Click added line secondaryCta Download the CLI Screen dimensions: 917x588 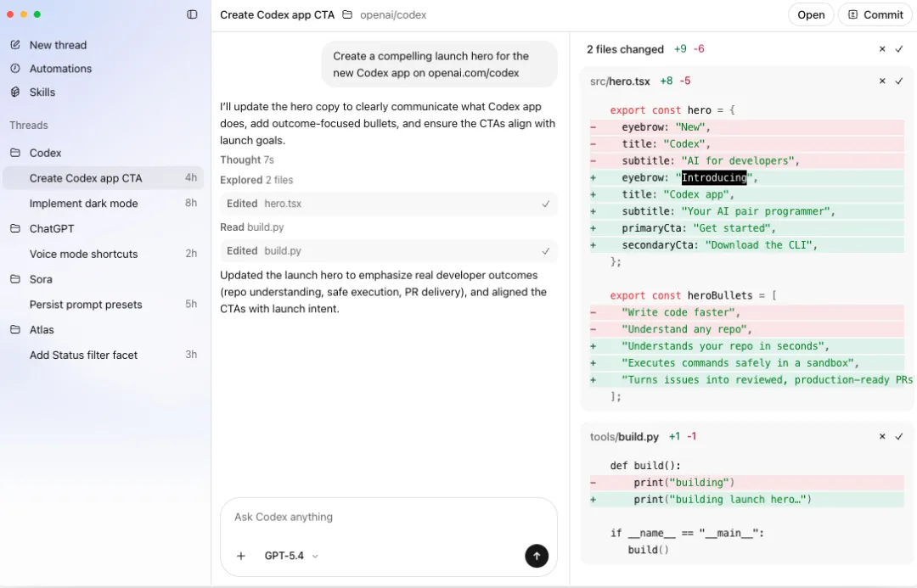747,245
